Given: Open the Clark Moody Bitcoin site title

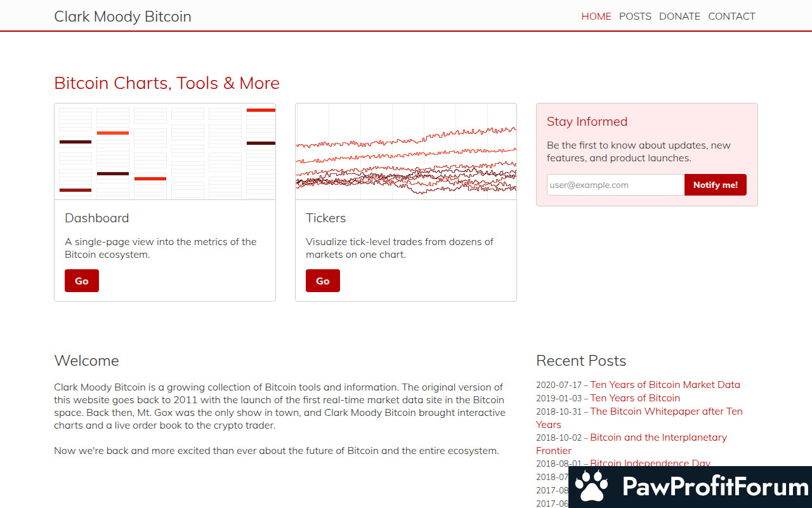Looking at the screenshot, I should [122, 17].
